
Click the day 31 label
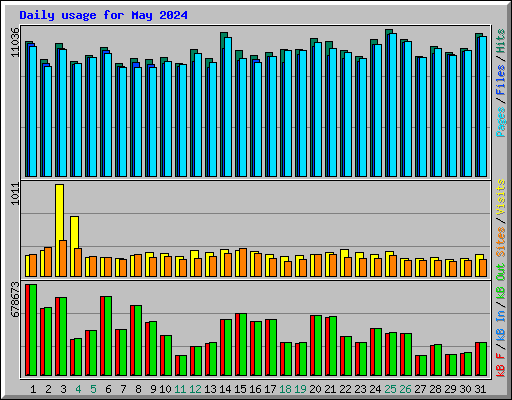click(480, 389)
